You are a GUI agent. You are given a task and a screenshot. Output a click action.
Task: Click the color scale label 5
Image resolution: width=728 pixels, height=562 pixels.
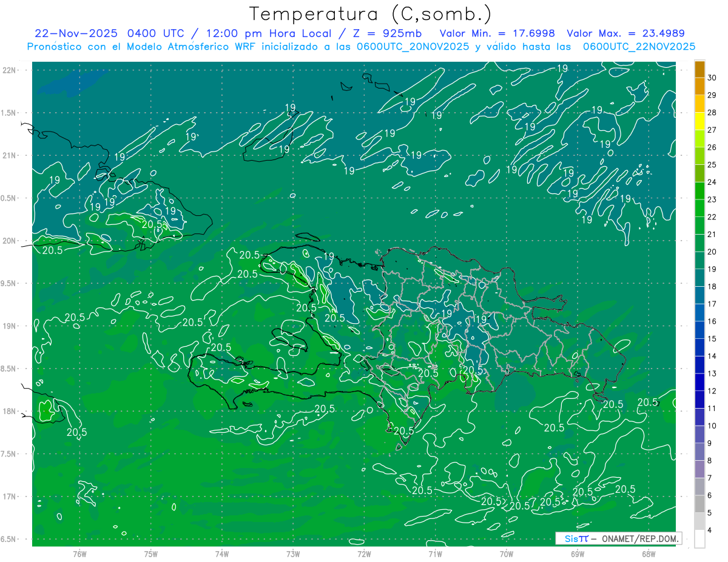[x=710, y=513]
